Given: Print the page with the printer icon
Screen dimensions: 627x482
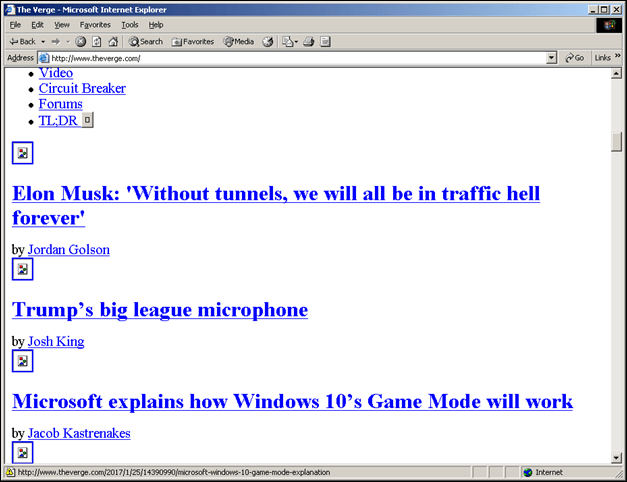Looking at the screenshot, I should 308,42.
